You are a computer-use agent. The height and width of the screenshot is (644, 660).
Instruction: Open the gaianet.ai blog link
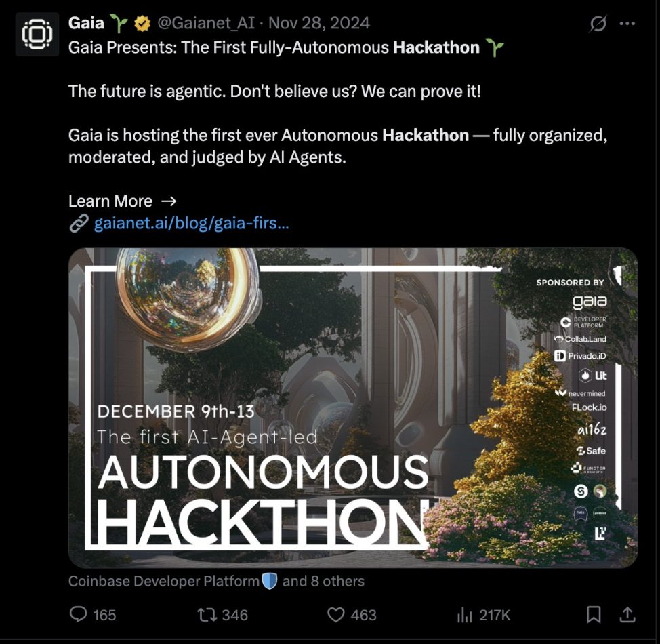pyautogui.click(x=192, y=223)
